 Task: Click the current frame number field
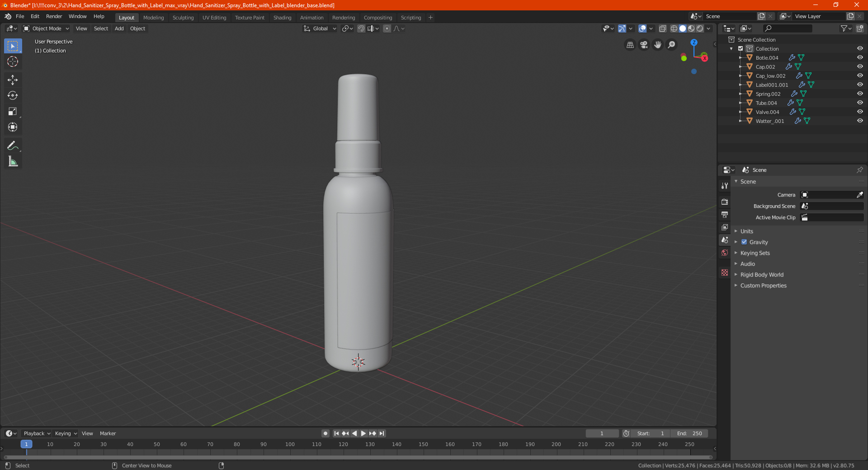coord(602,433)
